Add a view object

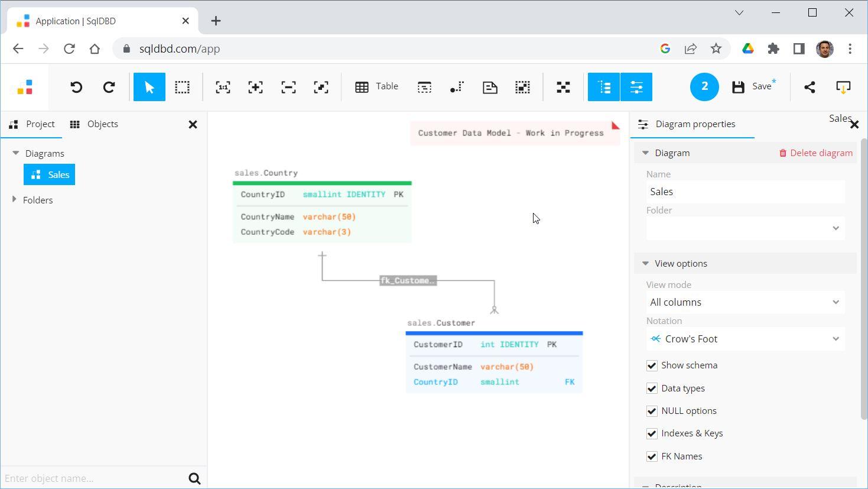424,88
